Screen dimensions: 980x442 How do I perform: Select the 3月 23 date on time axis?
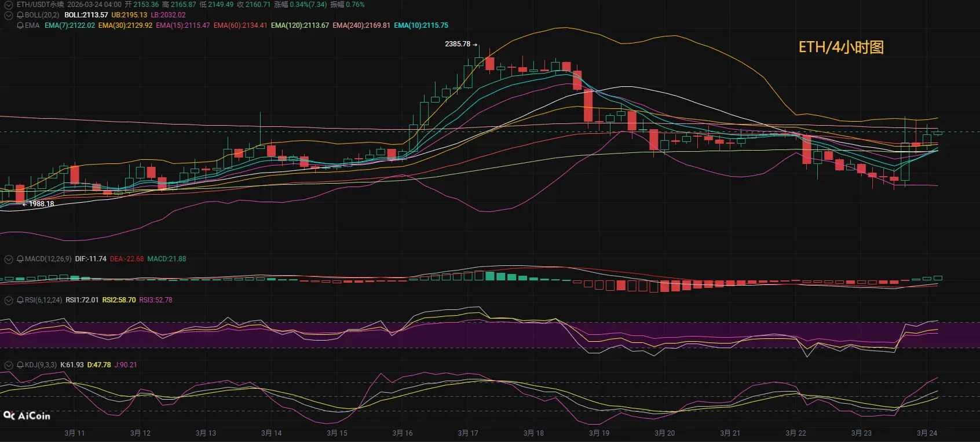(861, 433)
